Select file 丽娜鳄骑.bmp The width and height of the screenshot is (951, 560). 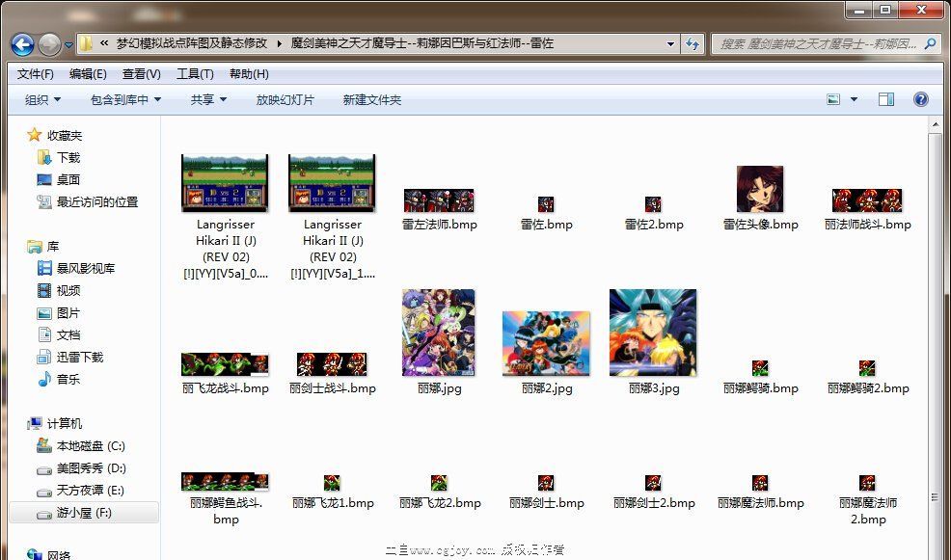pyautogui.click(x=760, y=377)
